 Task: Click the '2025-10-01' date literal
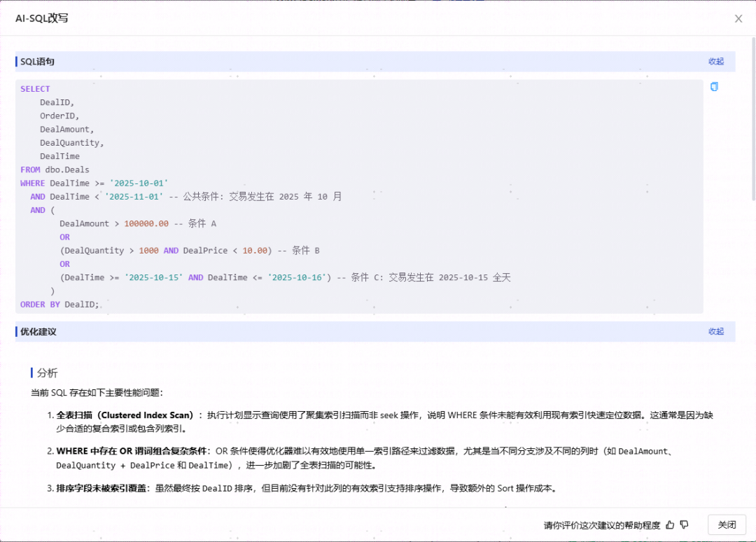pos(139,183)
